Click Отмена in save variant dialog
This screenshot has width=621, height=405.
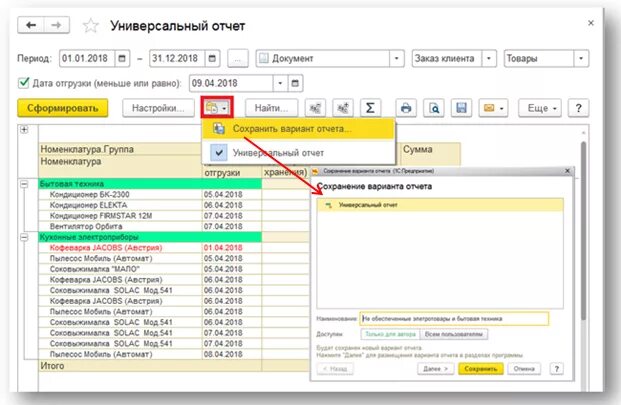tap(524, 369)
